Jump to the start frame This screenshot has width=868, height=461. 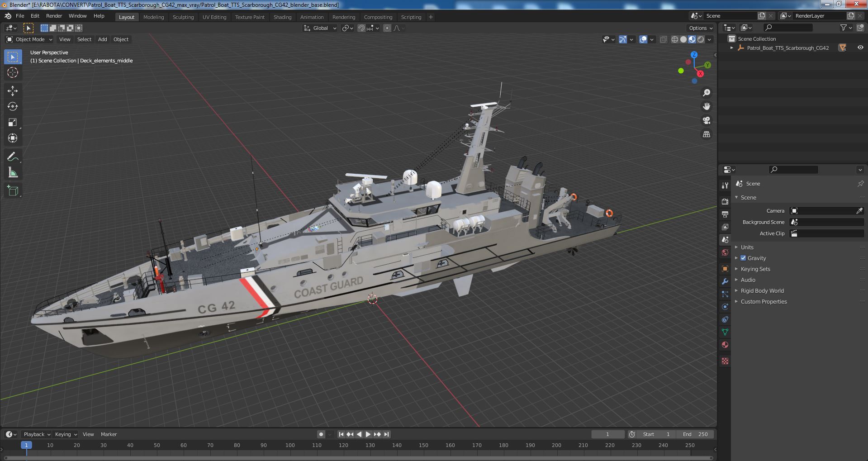(342, 434)
